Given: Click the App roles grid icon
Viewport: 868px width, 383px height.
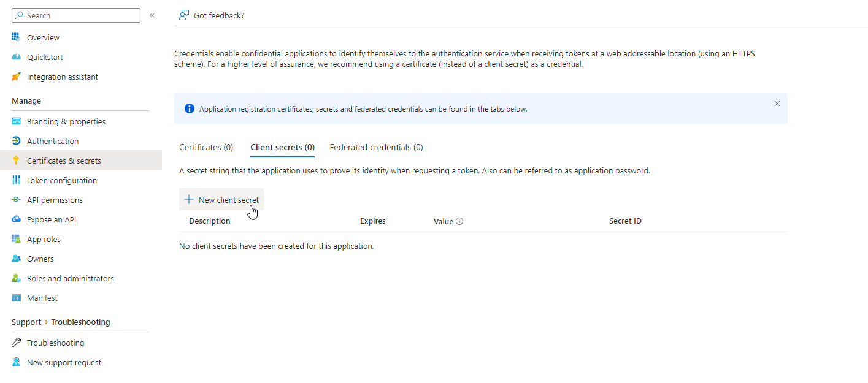Looking at the screenshot, I should click(x=17, y=239).
